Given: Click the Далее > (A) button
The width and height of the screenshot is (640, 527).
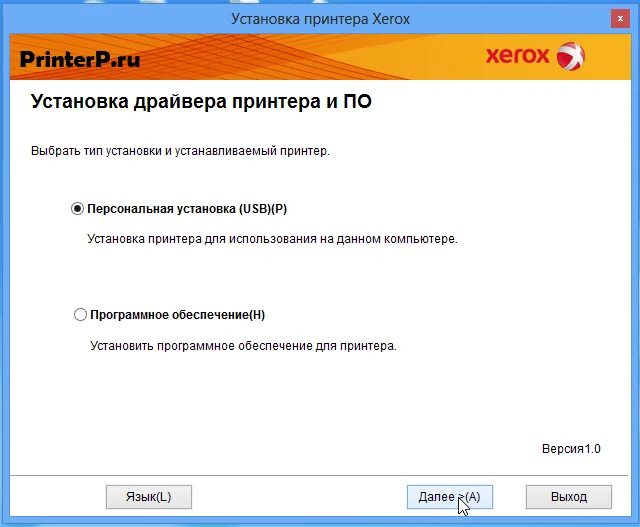Looking at the screenshot, I should [x=450, y=497].
